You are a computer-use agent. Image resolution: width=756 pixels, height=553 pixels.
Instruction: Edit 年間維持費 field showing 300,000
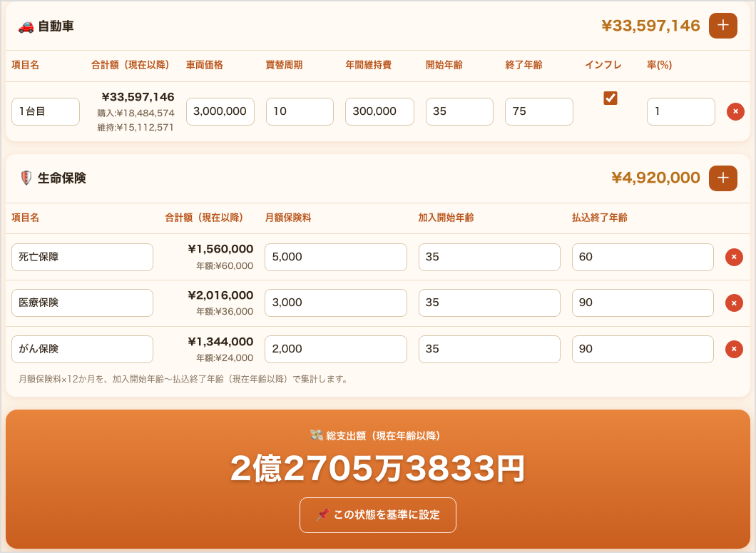(x=379, y=111)
